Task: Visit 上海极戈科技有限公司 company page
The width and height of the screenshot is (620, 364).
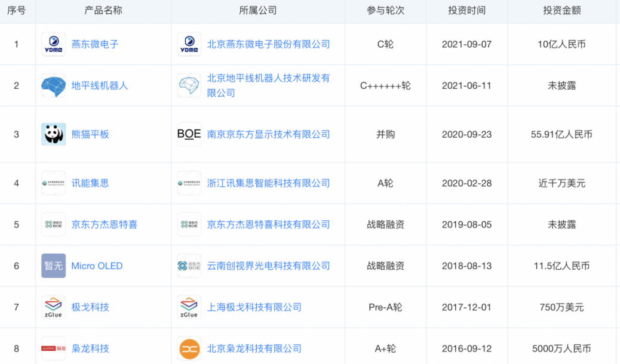Action: coord(254,307)
